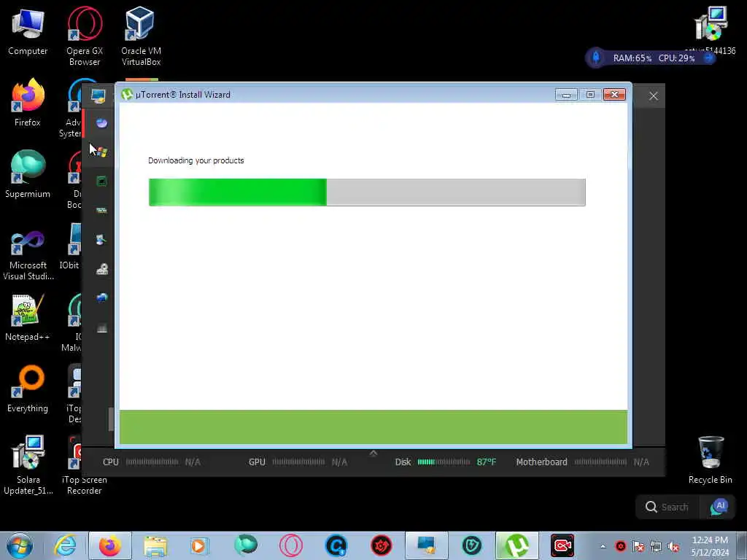Open the Supermium desktop shortcut

pyautogui.click(x=28, y=174)
